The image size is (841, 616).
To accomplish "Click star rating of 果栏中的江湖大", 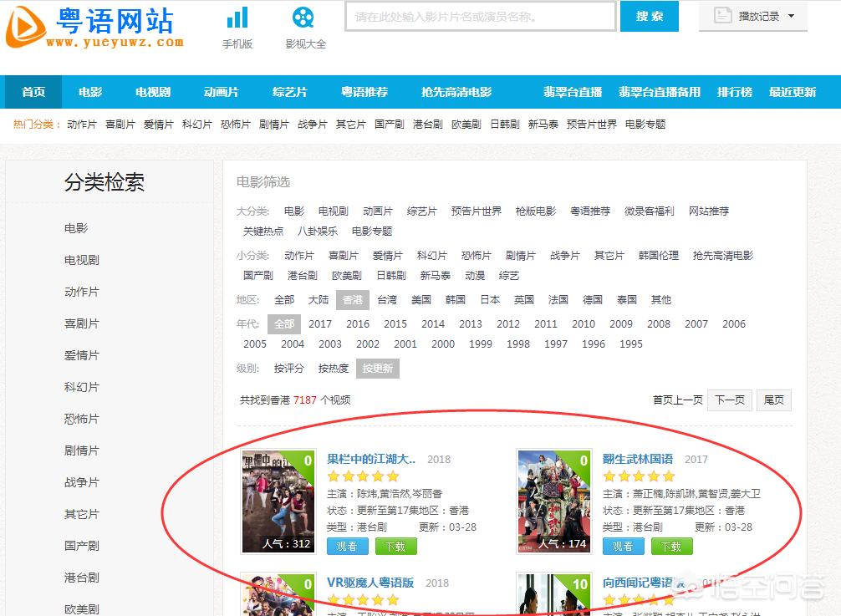I will coord(363,476).
